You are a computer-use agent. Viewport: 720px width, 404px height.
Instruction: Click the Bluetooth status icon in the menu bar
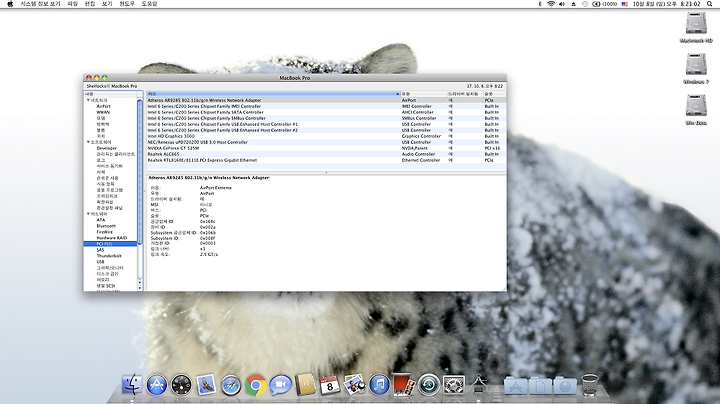540,4
